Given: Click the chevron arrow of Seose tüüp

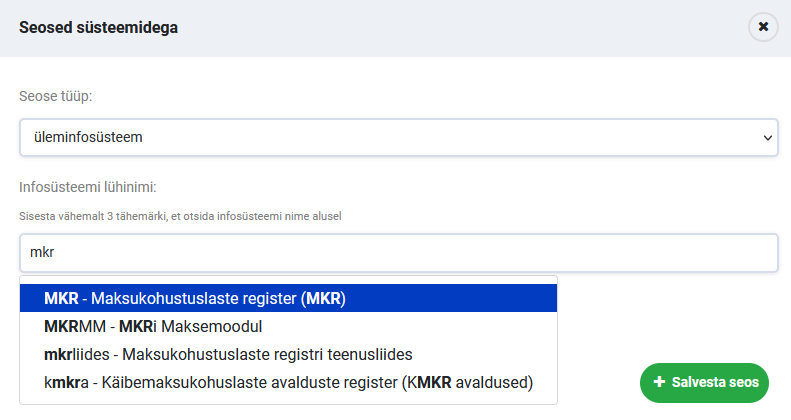Looking at the screenshot, I should 767,137.
